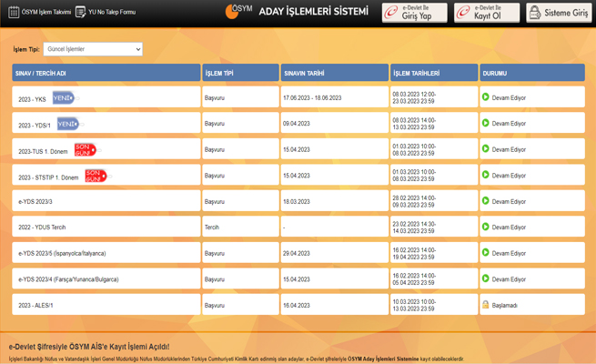The image size is (596, 364).
Task: Click green status icon in the 2023 - YDS/1 row
Action: tap(485, 123)
